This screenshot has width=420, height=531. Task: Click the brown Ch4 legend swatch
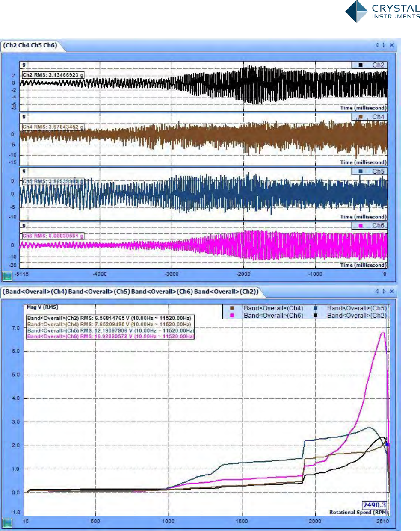[x=361, y=117]
